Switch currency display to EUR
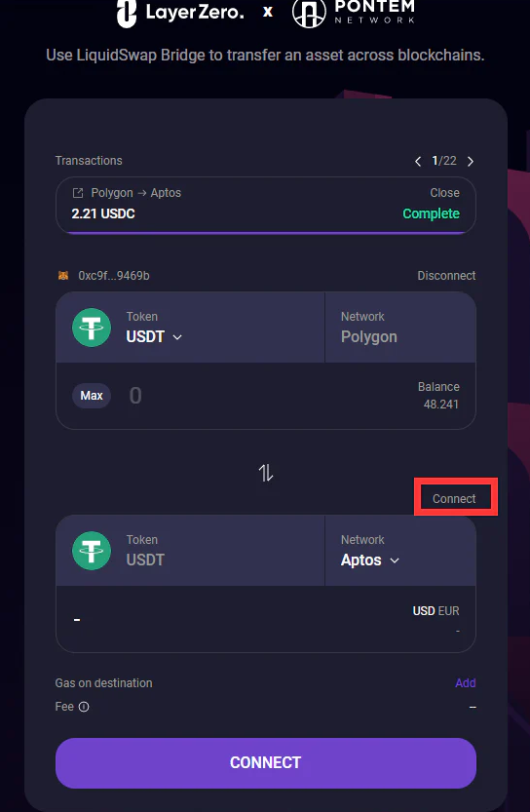 tap(448, 611)
